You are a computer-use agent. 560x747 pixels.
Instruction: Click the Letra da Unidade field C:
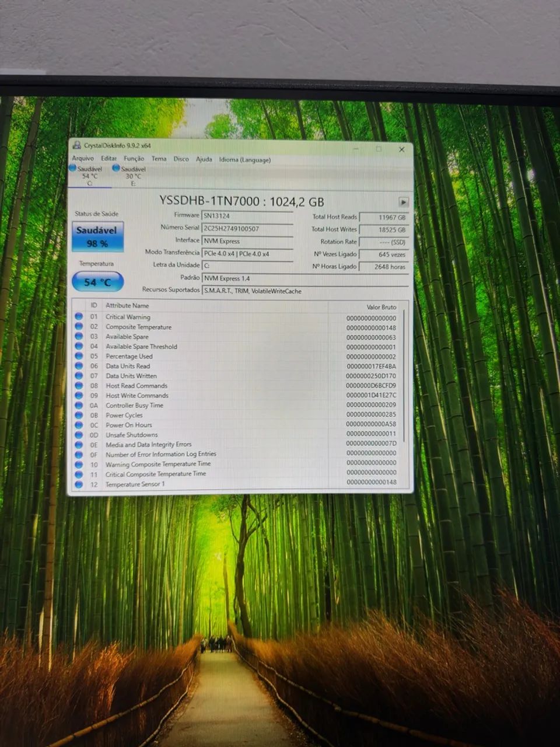tap(247, 266)
